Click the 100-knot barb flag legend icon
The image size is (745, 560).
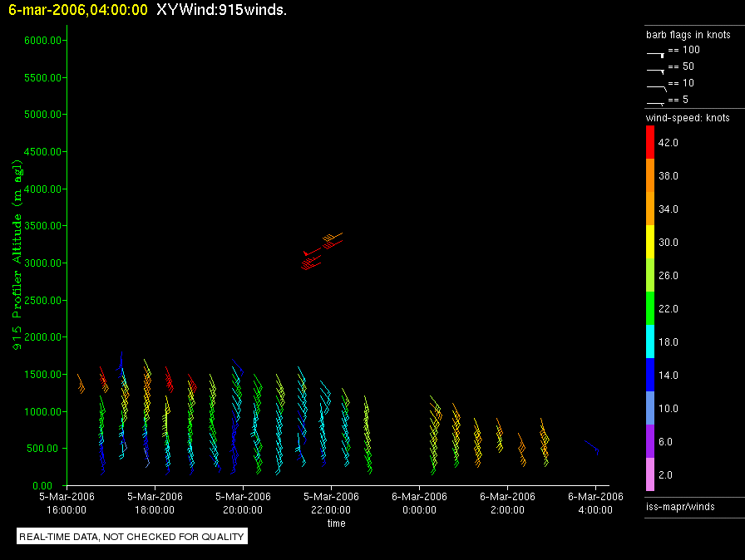[x=656, y=52]
